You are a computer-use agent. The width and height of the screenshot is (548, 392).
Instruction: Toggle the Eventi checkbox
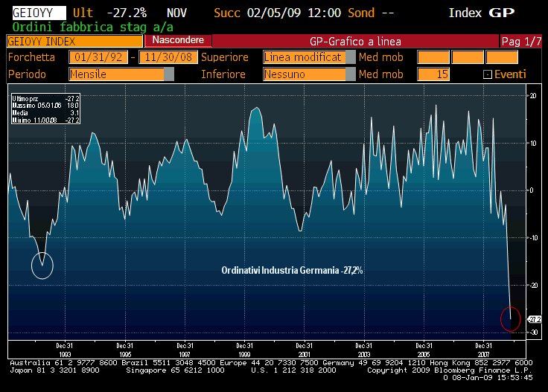point(488,74)
